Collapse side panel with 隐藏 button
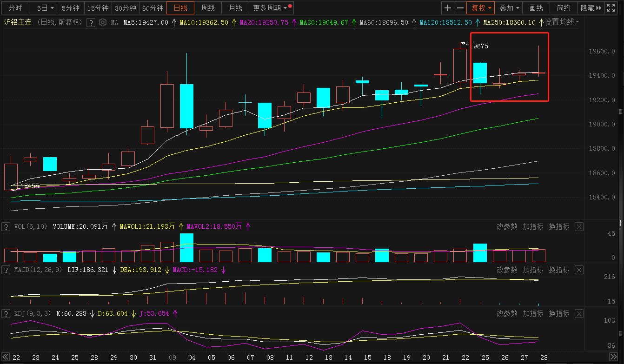 pyautogui.click(x=591, y=8)
